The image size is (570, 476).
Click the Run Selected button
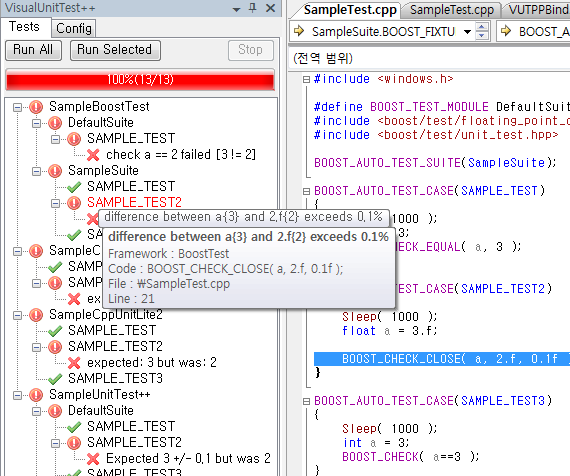(x=115, y=50)
